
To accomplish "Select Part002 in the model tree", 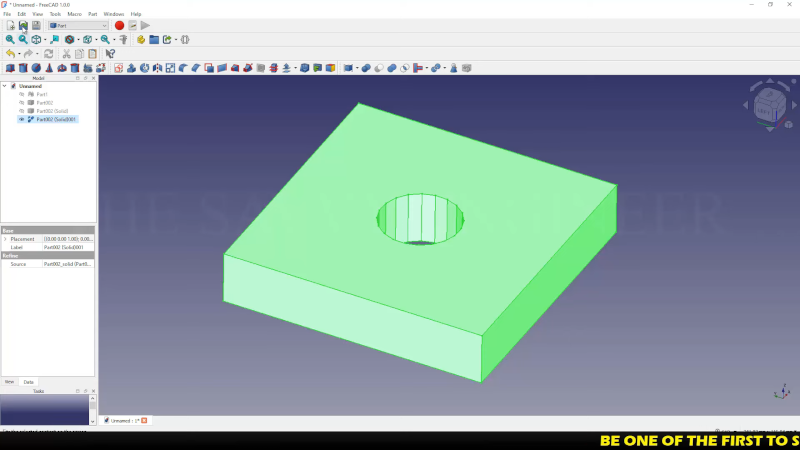I will [x=44, y=102].
